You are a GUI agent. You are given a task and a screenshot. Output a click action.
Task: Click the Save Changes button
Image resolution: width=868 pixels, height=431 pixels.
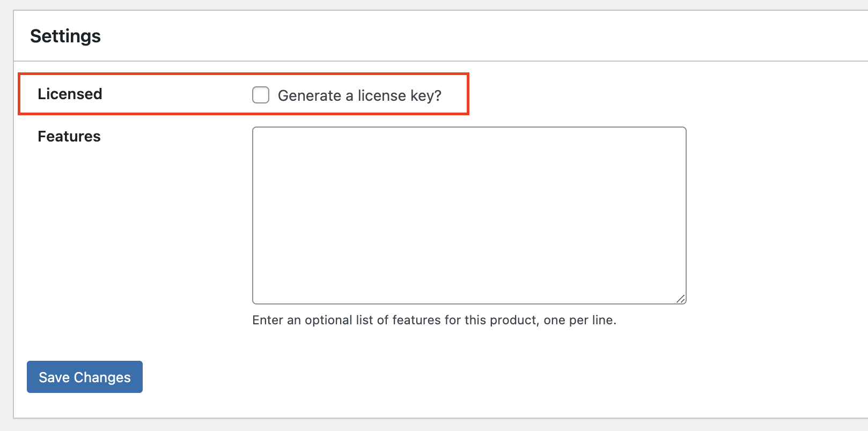(x=84, y=377)
